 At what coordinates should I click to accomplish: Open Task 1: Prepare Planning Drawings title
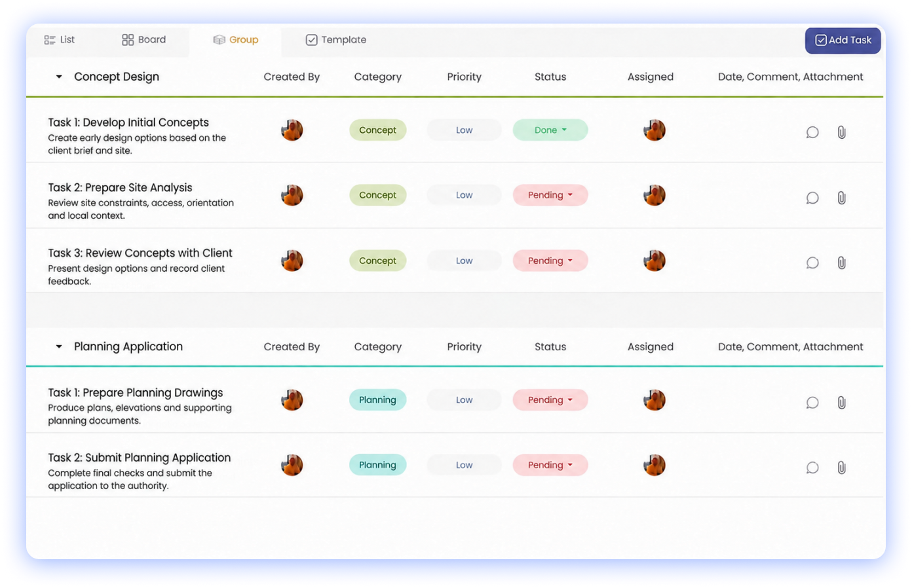(136, 393)
